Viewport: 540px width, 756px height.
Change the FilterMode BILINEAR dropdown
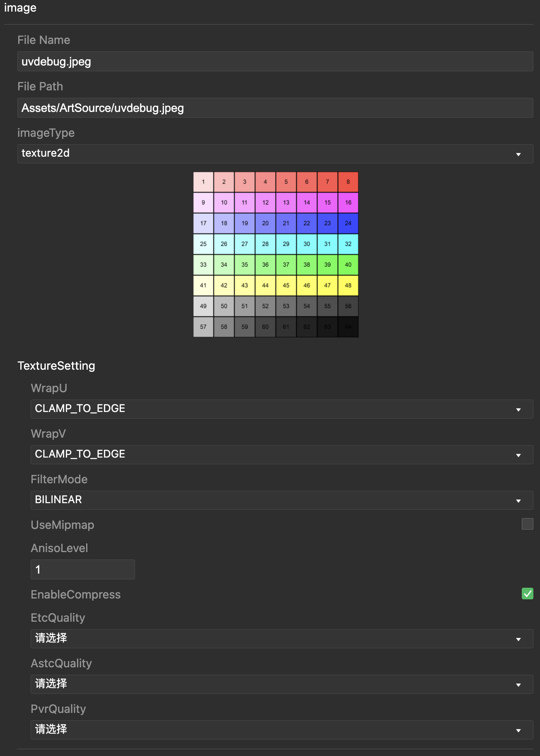tap(282, 500)
